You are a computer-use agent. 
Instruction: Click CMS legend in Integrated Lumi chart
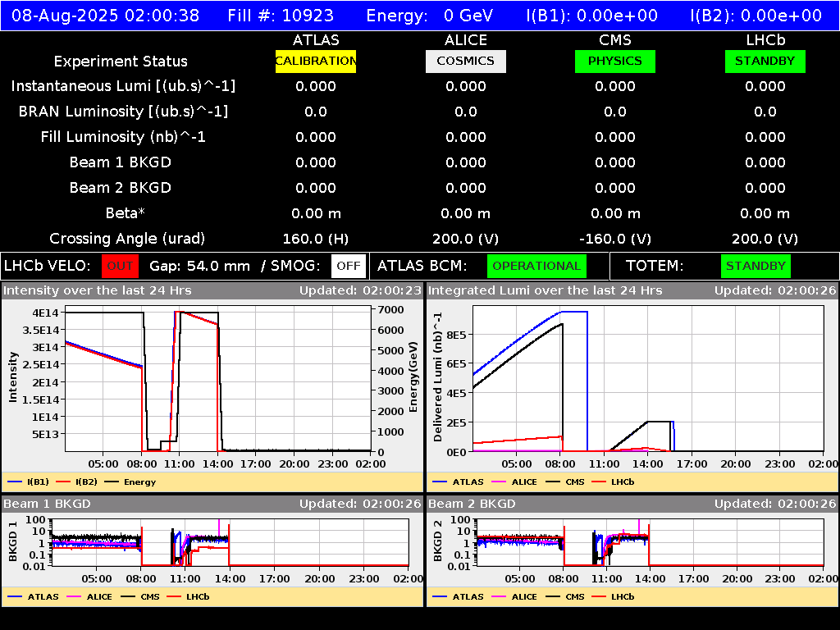[x=565, y=482]
